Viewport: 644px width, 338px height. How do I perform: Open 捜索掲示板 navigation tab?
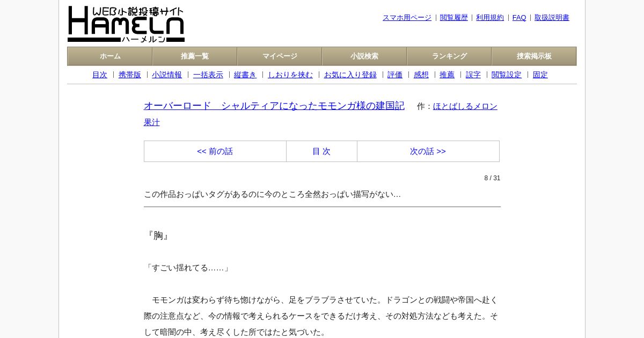click(x=534, y=56)
